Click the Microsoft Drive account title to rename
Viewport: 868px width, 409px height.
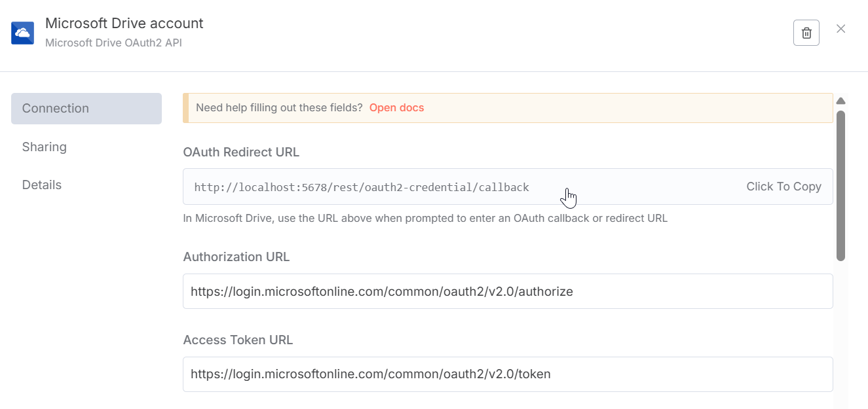point(124,24)
